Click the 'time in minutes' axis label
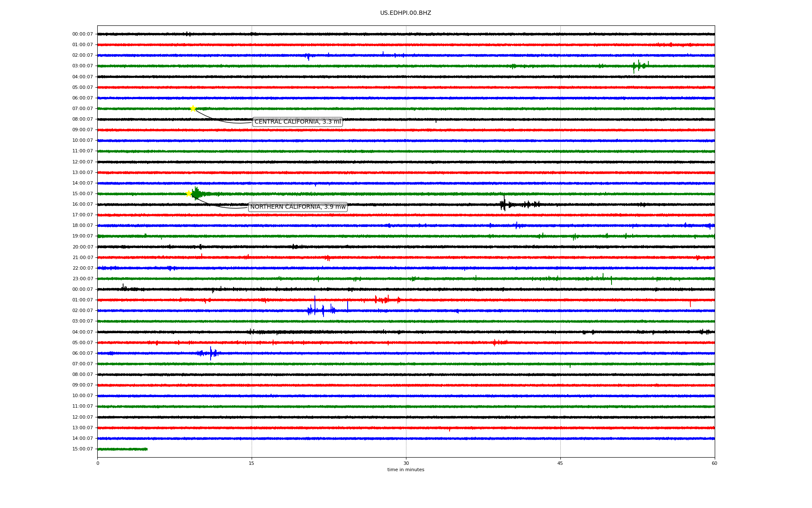The image size is (812, 508). pos(405,469)
